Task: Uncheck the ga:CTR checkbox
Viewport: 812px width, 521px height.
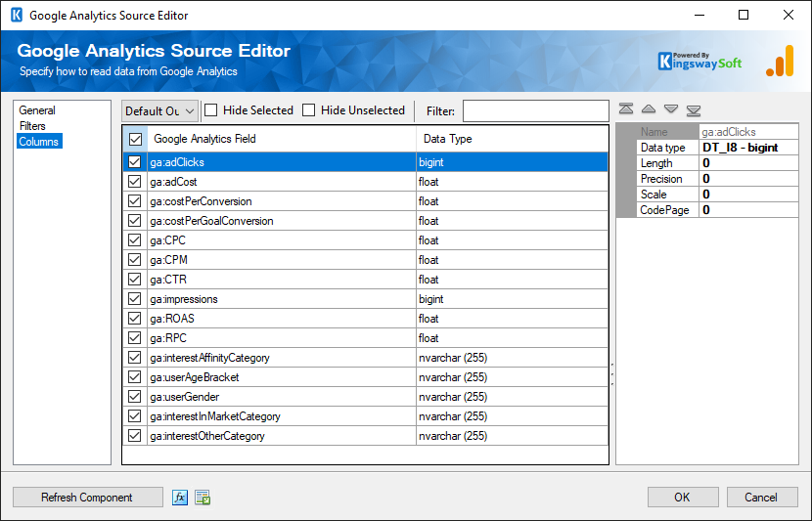Action: [x=135, y=280]
